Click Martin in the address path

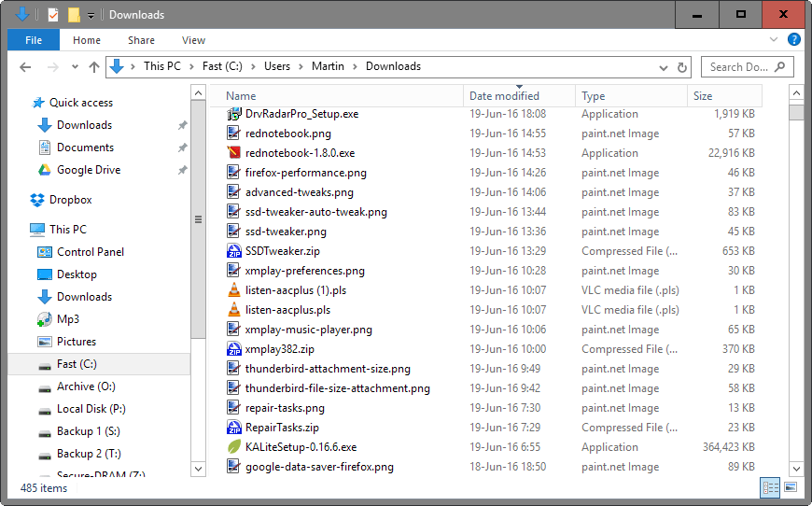(328, 66)
